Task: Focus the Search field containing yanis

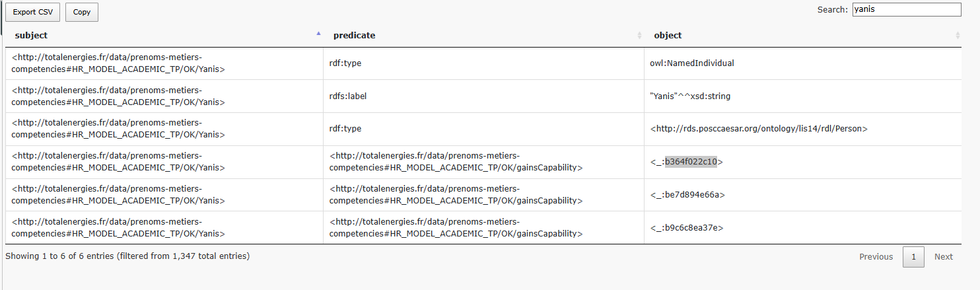Action: click(906, 9)
